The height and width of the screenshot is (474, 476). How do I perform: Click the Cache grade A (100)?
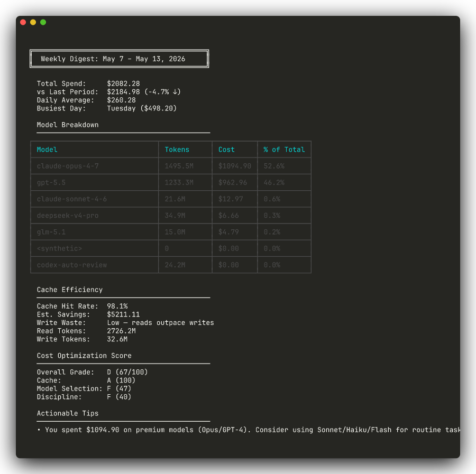click(121, 380)
